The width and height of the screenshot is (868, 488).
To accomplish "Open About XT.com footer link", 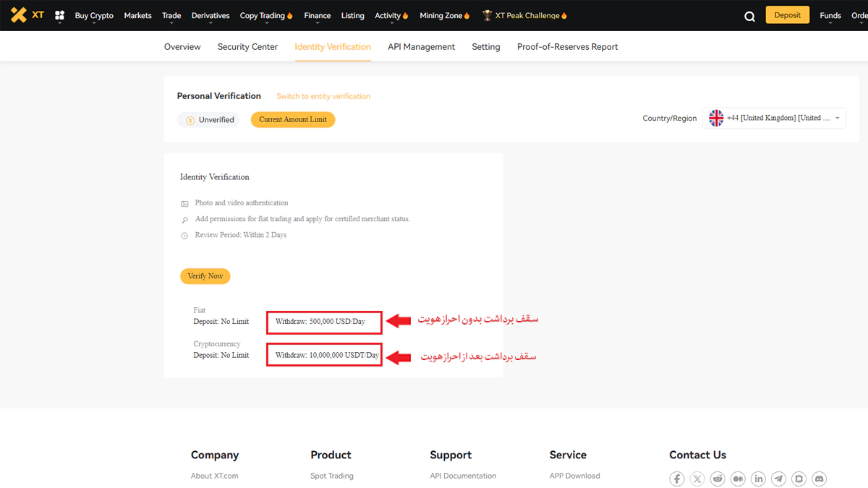I will tap(215, 476).
